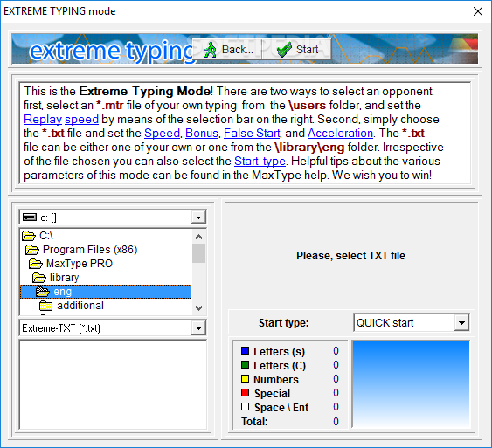Click the blue gradient chart area
Image resolution: width=492 pixels, height=448 pixels.
coord(411,384)
